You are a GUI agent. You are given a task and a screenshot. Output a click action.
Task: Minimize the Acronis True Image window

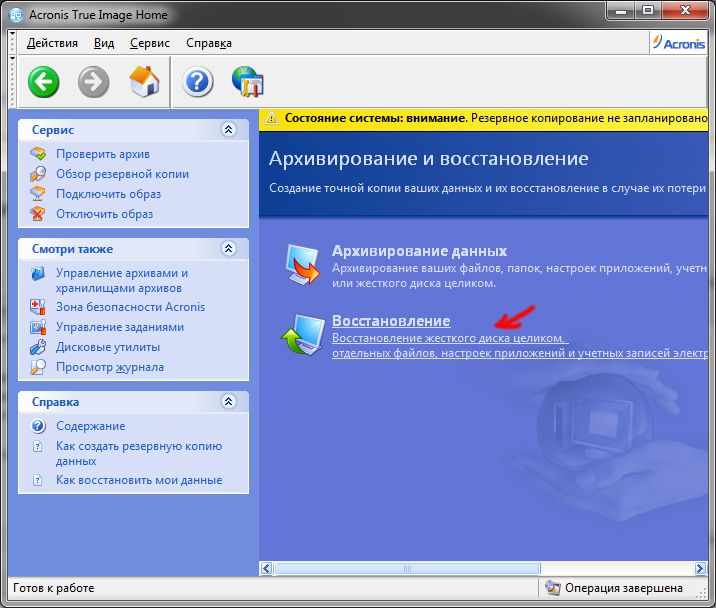621,10
